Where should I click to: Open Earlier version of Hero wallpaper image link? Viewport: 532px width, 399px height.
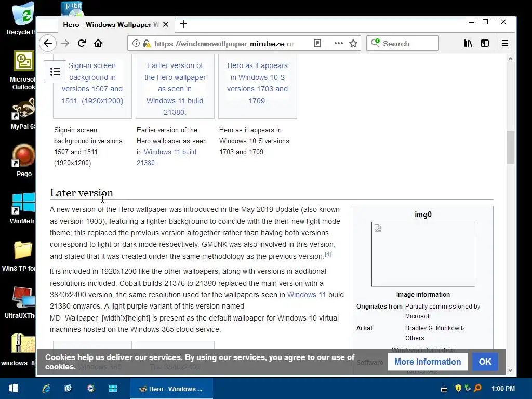point(175,89)
